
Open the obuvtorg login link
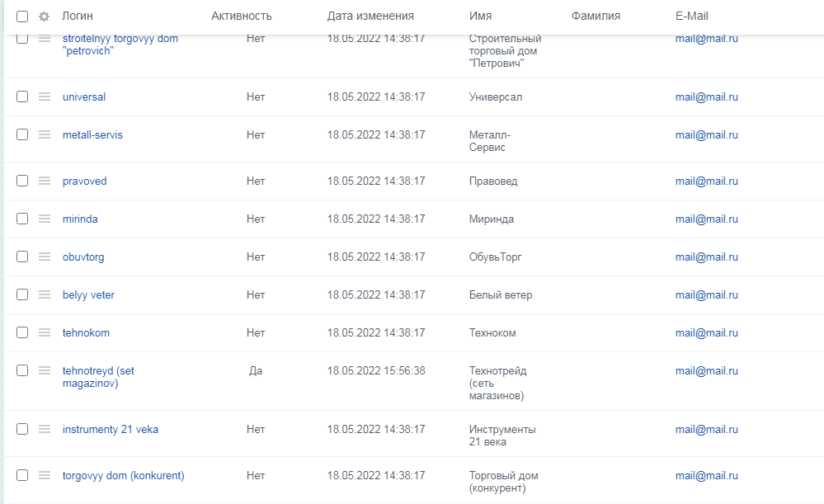pos(83,257)
